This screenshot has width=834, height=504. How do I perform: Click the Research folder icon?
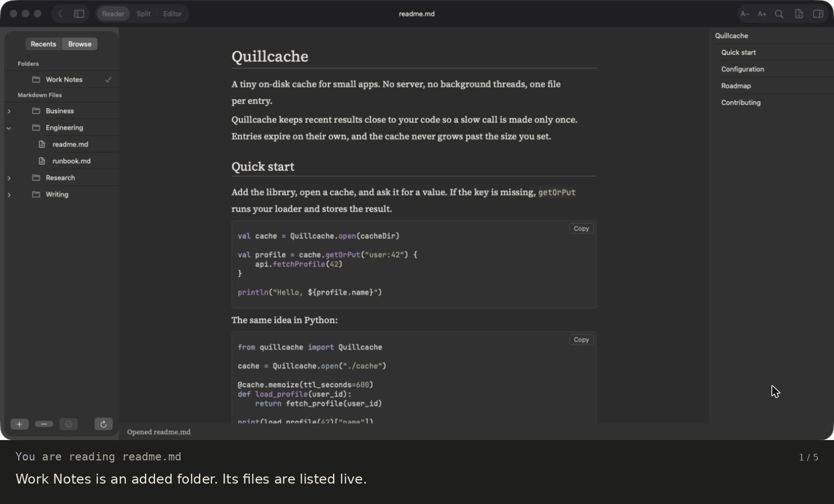[x=36, y=178]
